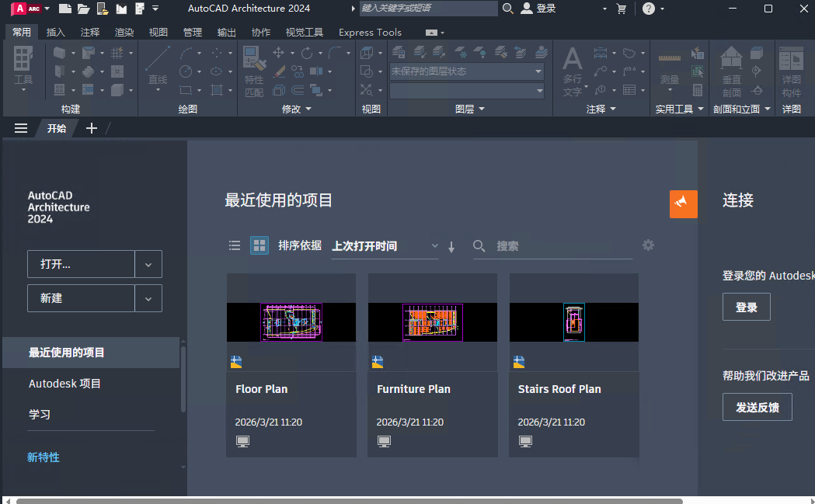Viewport: 815px width, 504px height.
Task: Click the 发送反馈 button
Action: coord(758,407)
